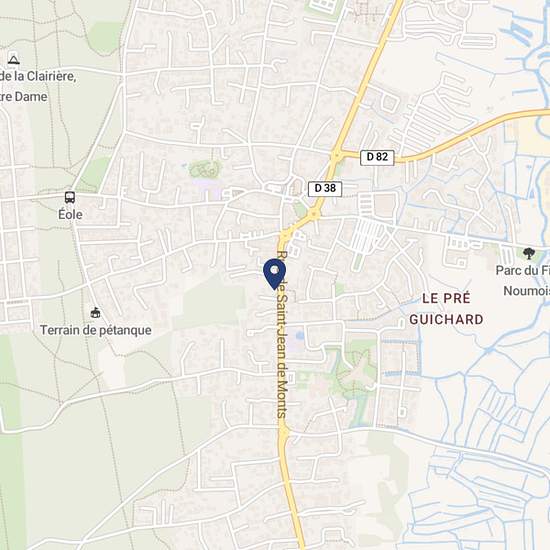Click the Terrain de pétanque icon
This screenshot has width=550, height=550.
[95, 312]
